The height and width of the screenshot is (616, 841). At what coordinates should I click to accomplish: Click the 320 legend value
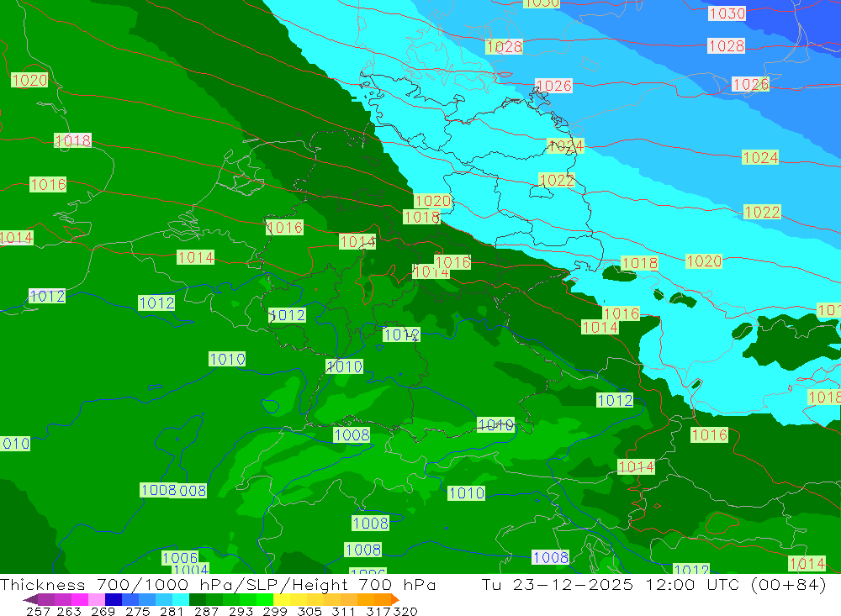tap(405, 611)
